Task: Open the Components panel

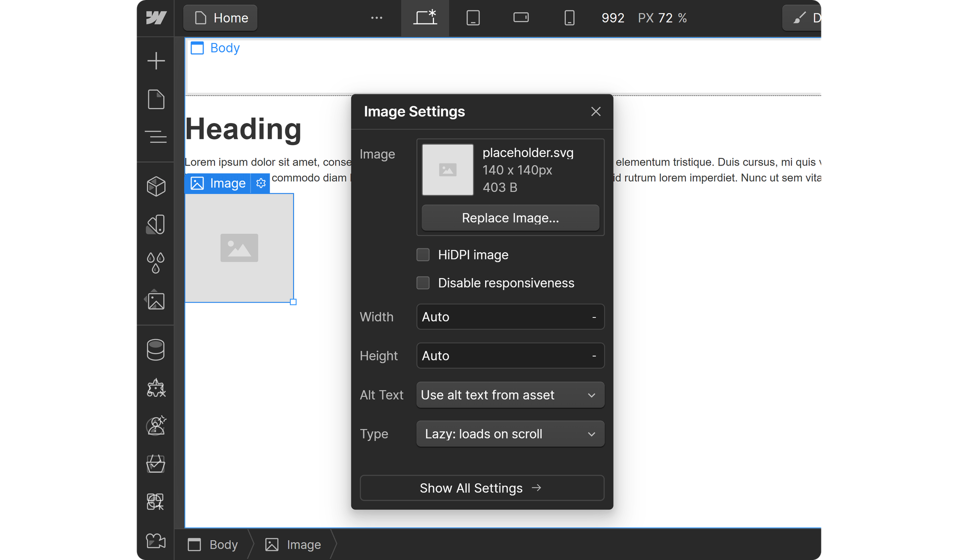Action: [x=156, y=186]
